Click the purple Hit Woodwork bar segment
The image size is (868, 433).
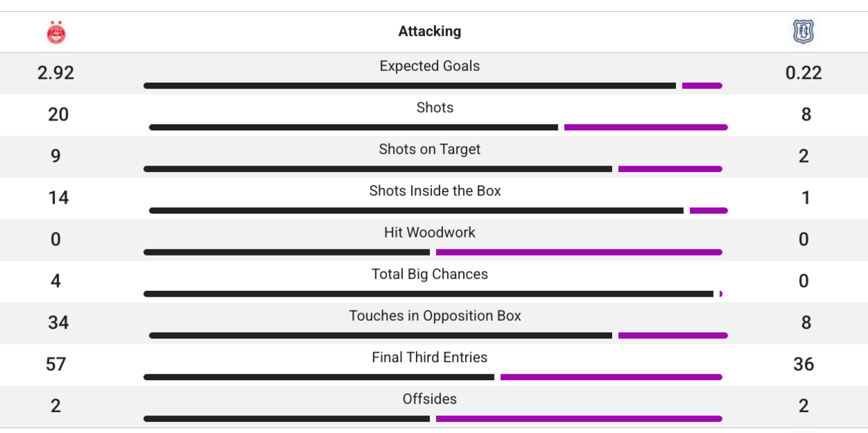tap(579, 252)
